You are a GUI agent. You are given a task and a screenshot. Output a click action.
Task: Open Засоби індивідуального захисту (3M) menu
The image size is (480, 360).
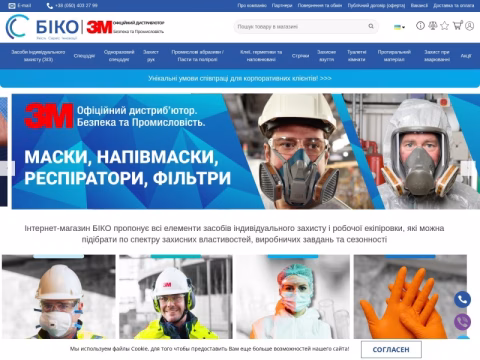(x=38, y=56)
